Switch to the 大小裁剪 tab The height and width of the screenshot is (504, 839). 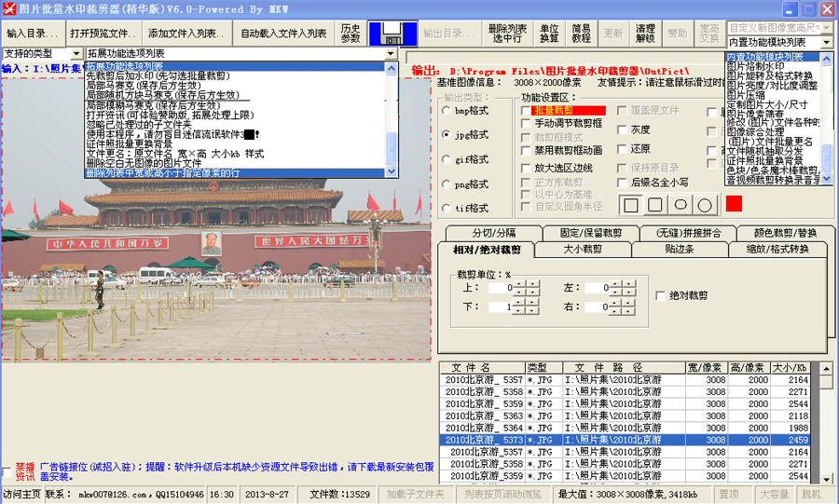pos(583,250)
